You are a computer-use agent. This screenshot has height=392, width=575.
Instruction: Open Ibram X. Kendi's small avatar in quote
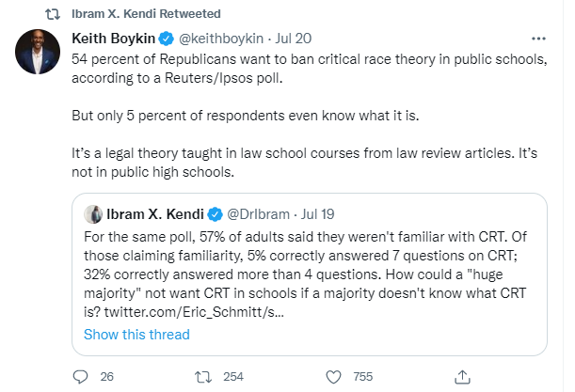(93, 214)
